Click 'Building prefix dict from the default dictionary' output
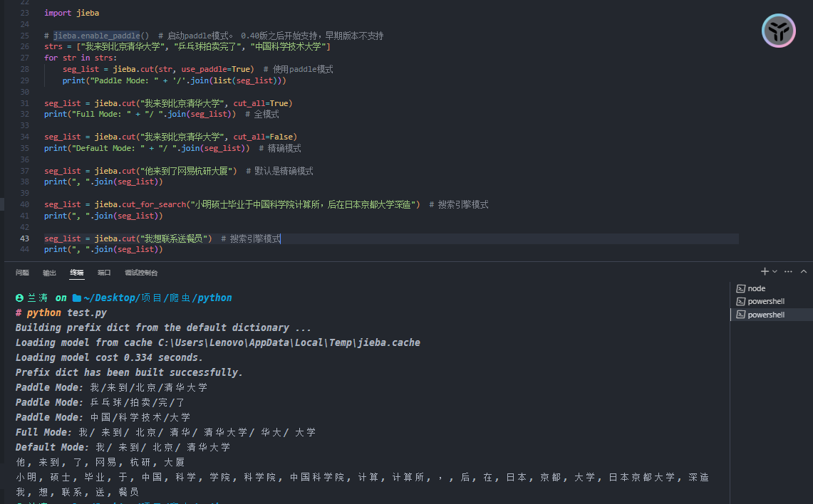 coord(162,328)
